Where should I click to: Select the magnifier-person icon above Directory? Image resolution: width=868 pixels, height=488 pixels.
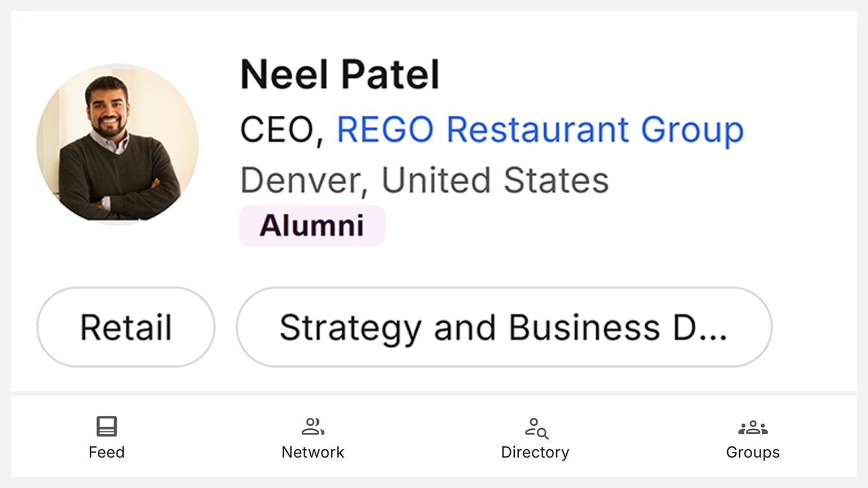coord(535,428)
